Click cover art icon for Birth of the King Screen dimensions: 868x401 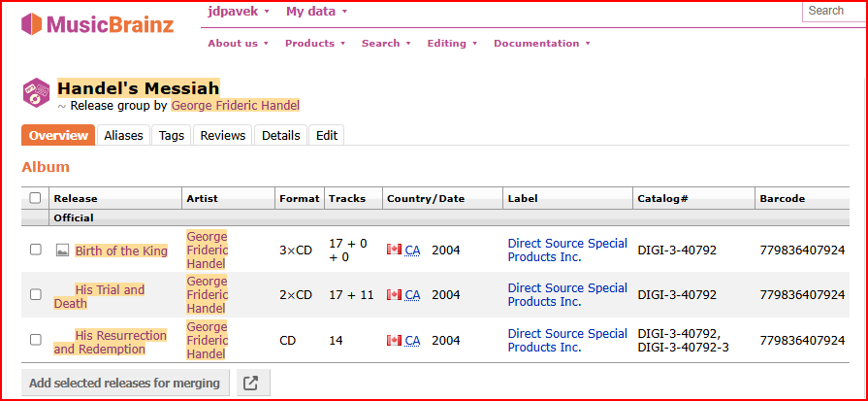62,251
